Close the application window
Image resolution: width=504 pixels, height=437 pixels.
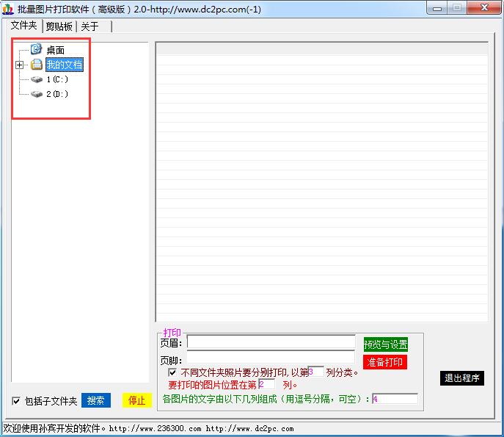coord(484,8)
